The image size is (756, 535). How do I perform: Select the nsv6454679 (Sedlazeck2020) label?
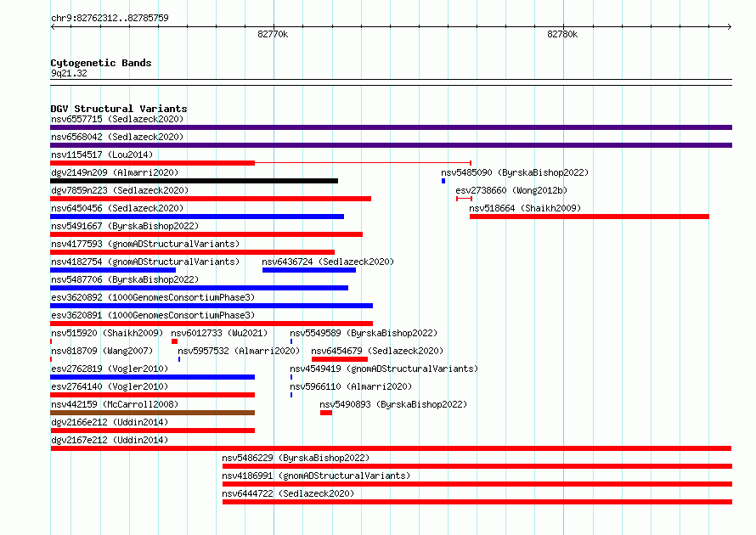(377, 351)
